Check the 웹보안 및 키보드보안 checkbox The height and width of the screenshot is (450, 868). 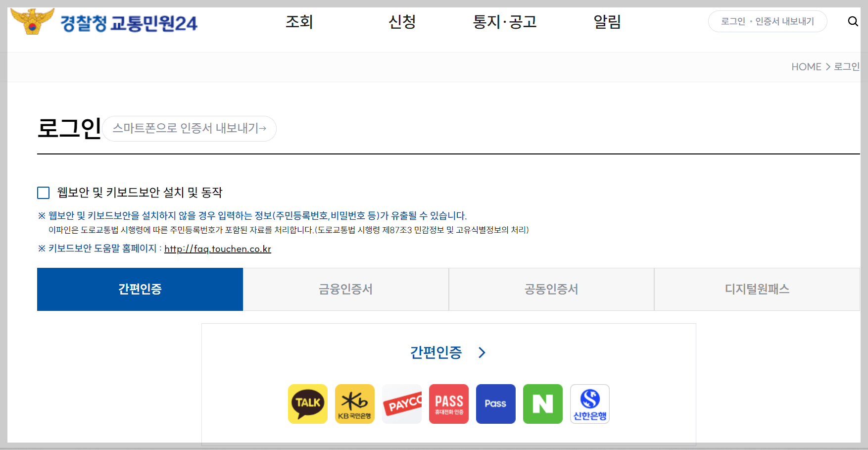coord(43,193)
